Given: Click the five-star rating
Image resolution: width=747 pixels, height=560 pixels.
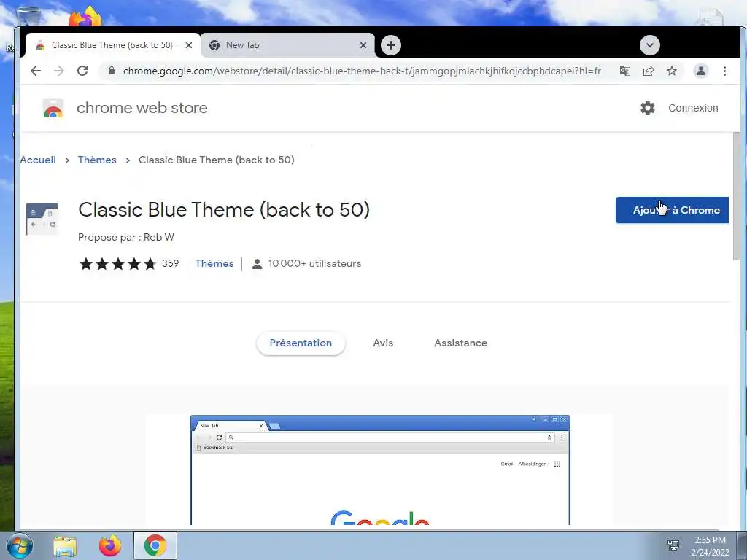Looking at the screenshot, I should 117,264.
